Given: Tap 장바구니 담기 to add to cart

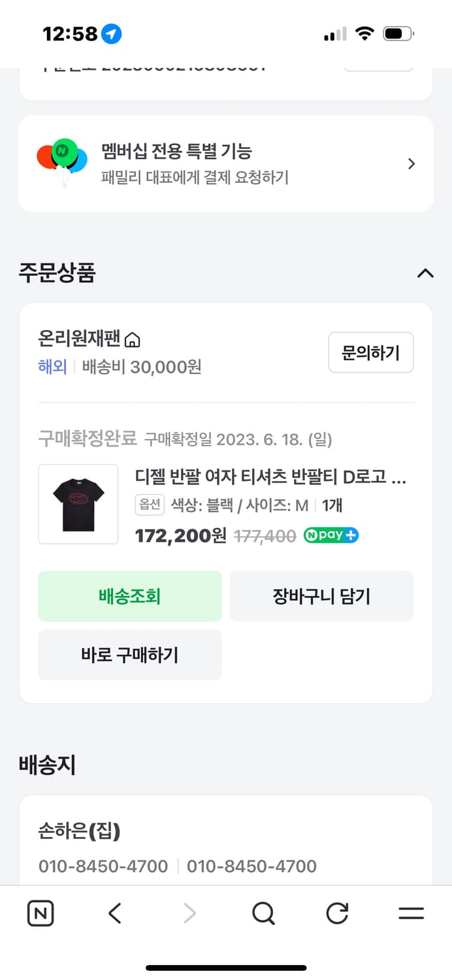Looking at the screenshot, I should click(321, 596).
